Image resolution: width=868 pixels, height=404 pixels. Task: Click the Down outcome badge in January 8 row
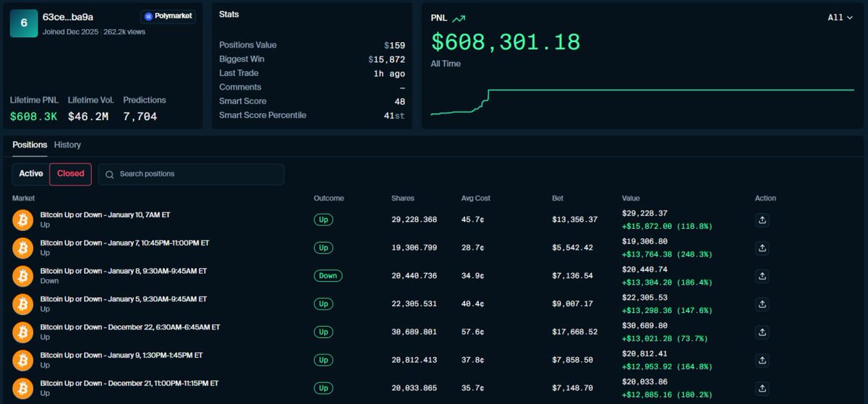pyautogui.click(x=328, y=276)
